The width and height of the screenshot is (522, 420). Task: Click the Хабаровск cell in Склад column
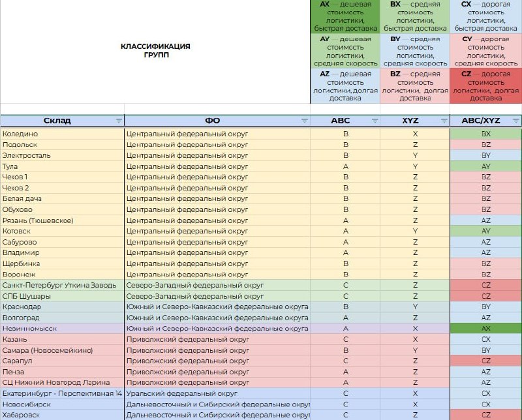click(62, 415)
